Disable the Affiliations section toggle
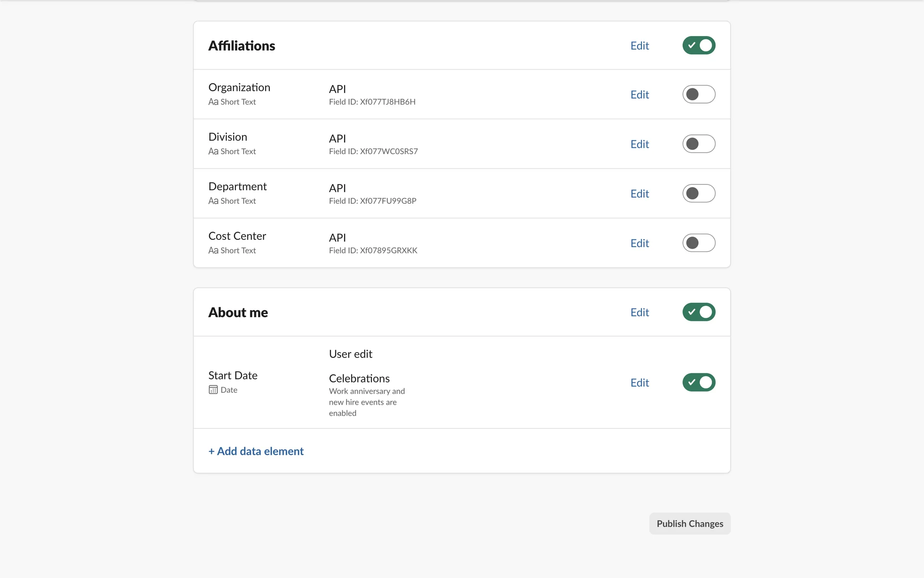This screenshot has width=924, height=578. (x=699, y=45)
